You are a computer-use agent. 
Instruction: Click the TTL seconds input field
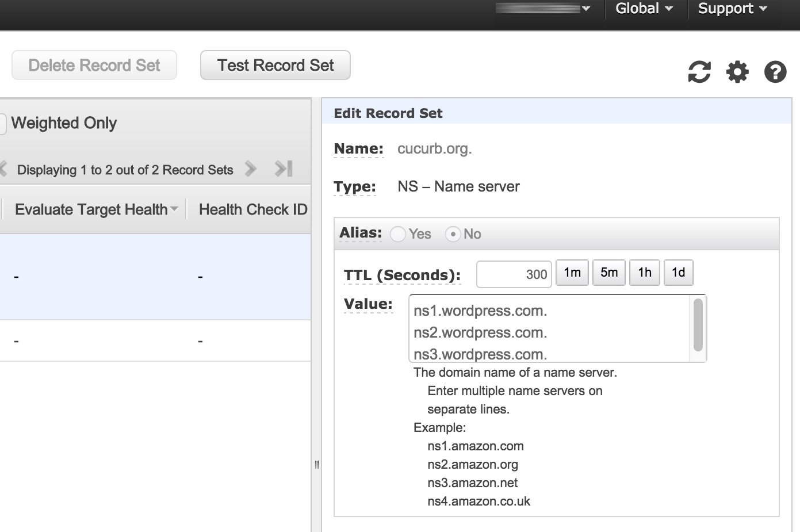click(514, 274)
